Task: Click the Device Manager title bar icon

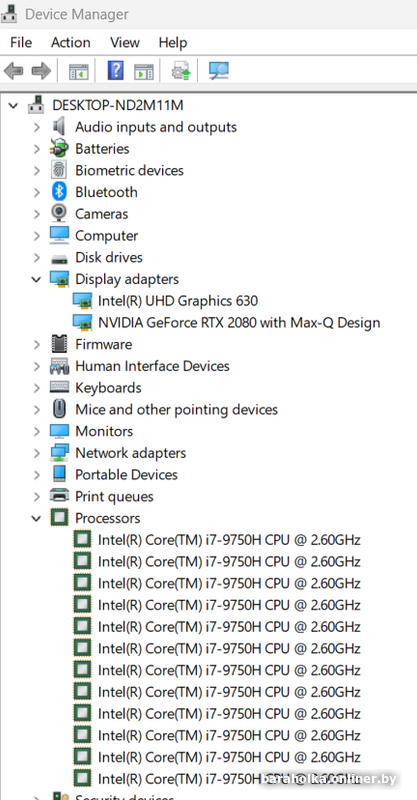Action: pos(10,13)
